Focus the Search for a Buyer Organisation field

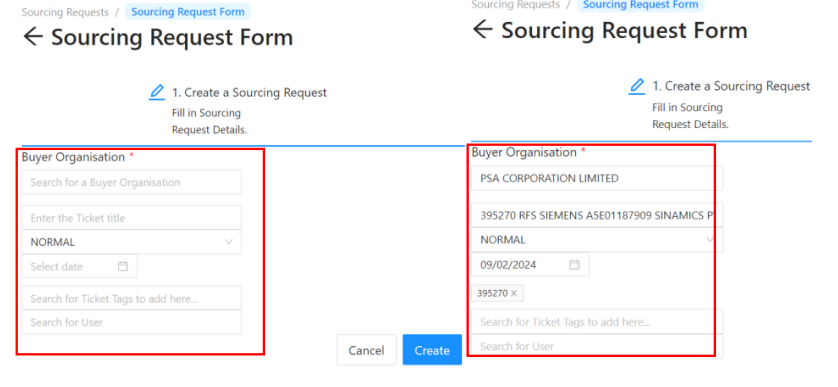(x=131, y=182)
